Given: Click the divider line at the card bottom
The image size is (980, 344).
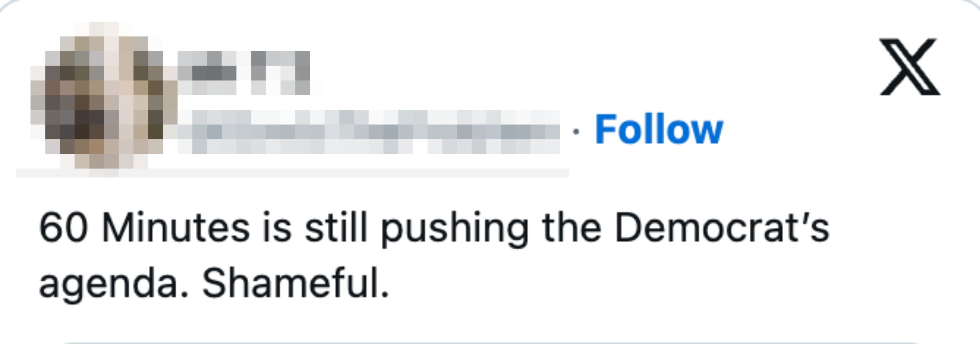Looking at the screenshot, I should click(490, 342).
